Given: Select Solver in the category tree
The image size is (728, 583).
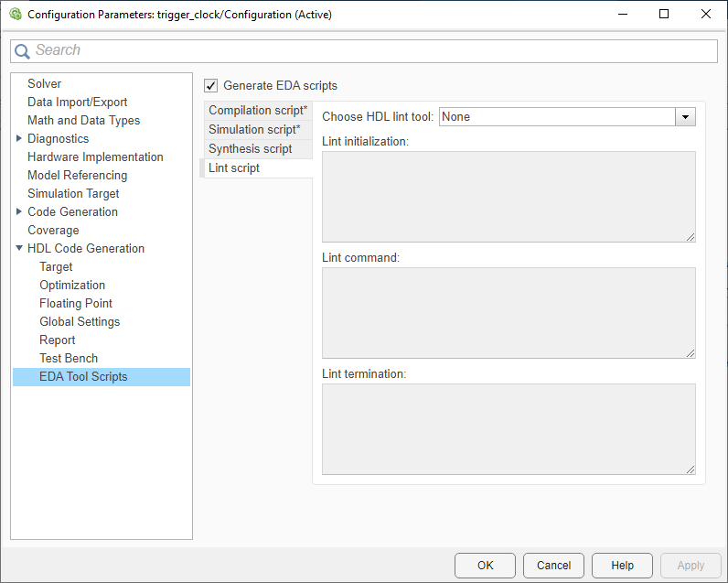Looking at the screenshot, I should [x=45, y=84].
